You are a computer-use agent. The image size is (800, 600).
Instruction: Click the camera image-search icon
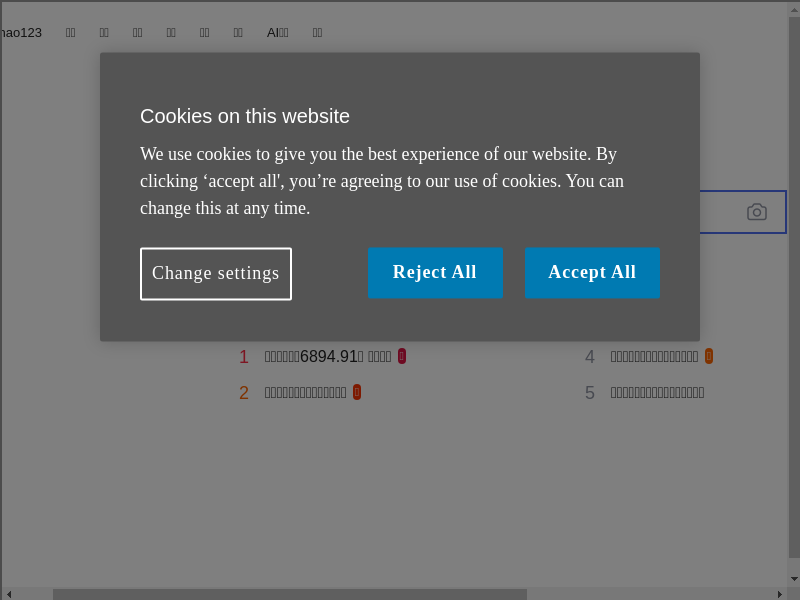(x=757, y=212)
